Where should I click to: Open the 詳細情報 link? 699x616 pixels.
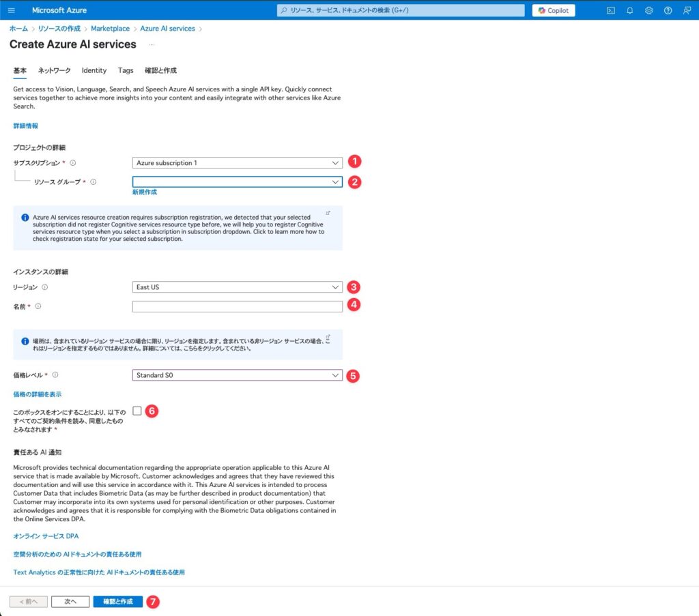click(x=25, y=126)
